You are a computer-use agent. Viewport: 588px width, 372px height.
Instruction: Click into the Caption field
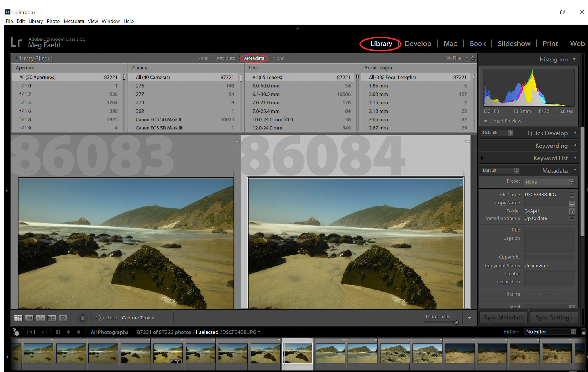(550, 244)
